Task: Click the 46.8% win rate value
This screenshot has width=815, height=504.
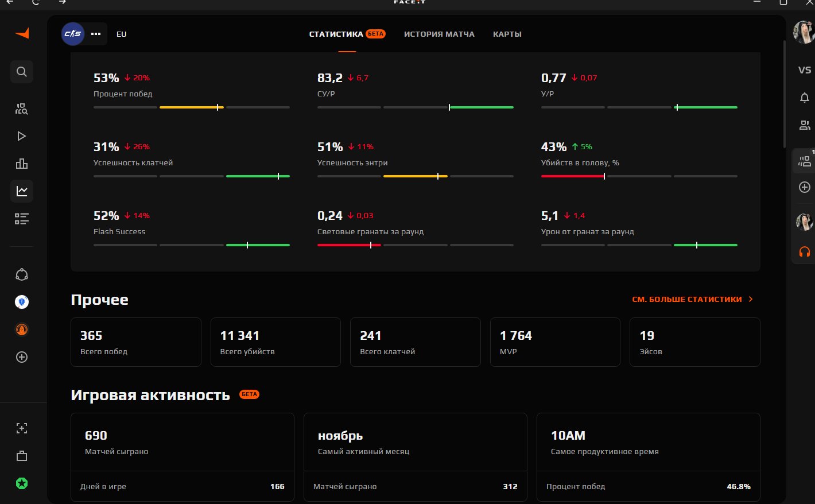Action: tap(739, 486)
